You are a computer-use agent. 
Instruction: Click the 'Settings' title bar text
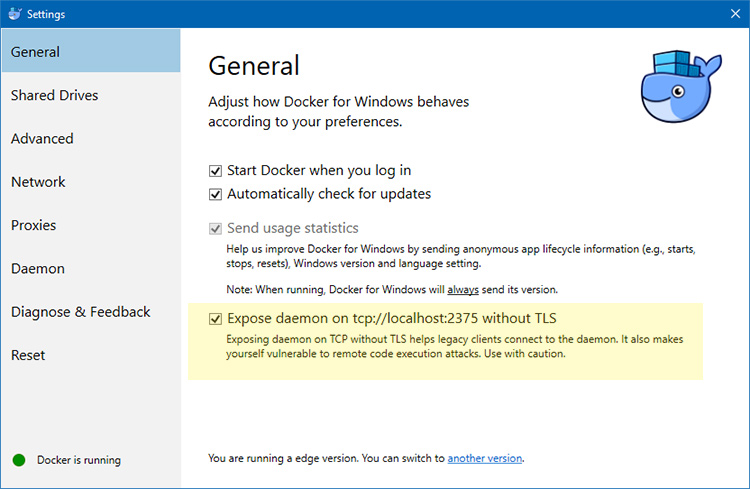pyautogui.click(x=46, y=14)
